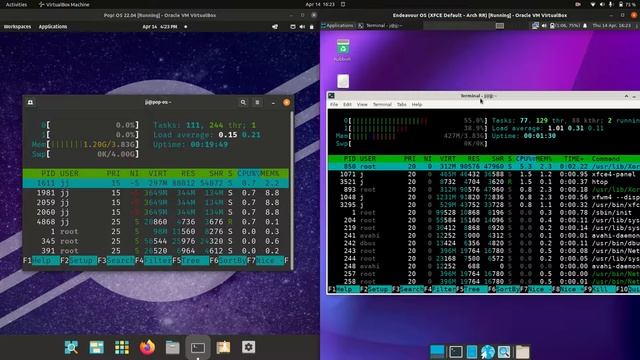The width and height of the screenshot is (640, 360).
Task: Launch web browser from Endeavour dock
Action: click(x=487, y=352)
